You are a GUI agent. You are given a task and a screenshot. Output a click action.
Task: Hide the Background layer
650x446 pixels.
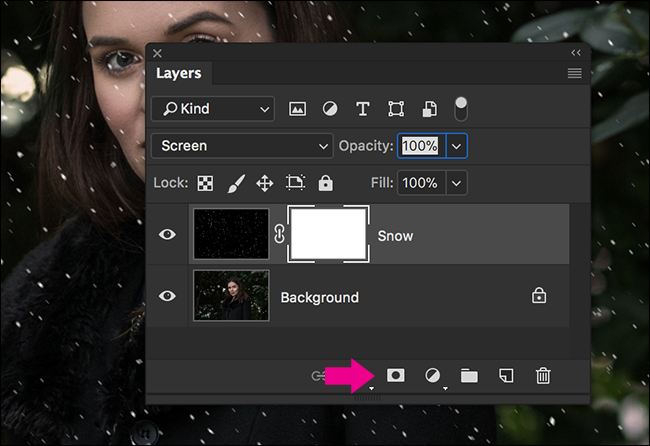point(167,296)
